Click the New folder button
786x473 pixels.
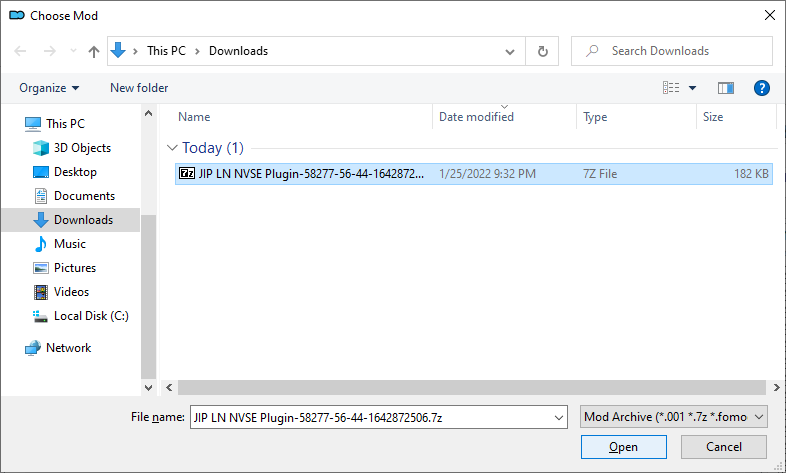[139, 88]
